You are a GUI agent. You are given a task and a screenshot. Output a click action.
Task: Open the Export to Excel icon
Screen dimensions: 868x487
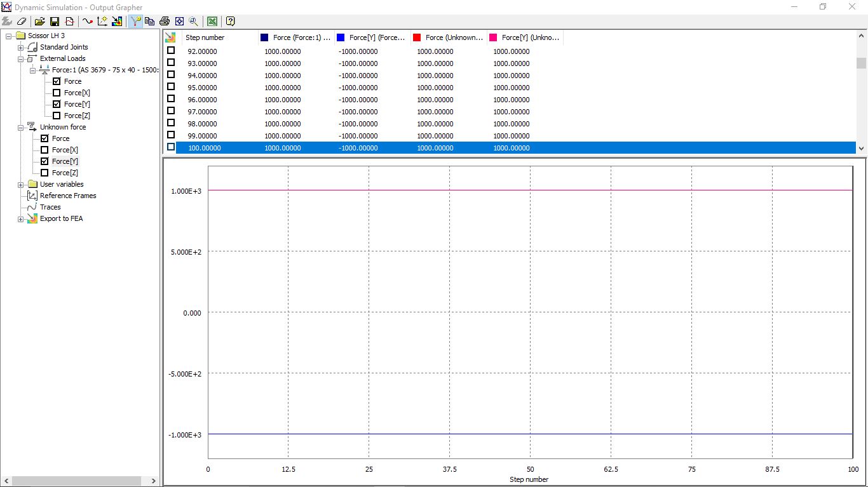tap(212, 21)
